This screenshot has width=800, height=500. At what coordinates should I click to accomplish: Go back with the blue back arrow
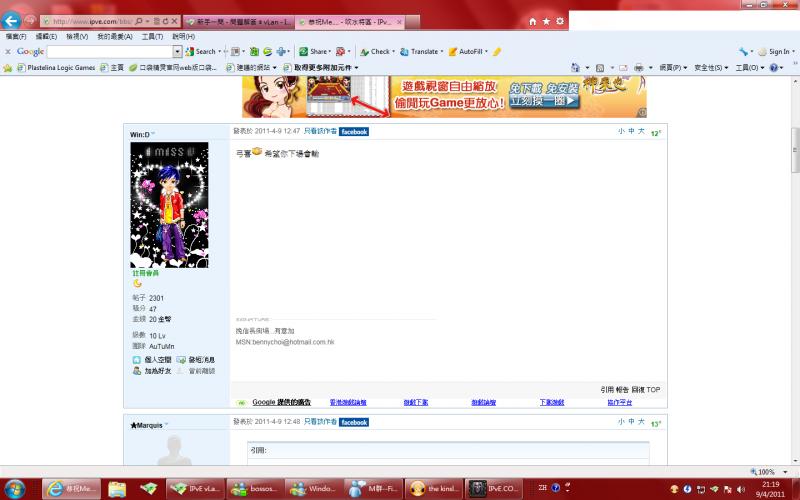pyautogui.click(x=11, y=21)
